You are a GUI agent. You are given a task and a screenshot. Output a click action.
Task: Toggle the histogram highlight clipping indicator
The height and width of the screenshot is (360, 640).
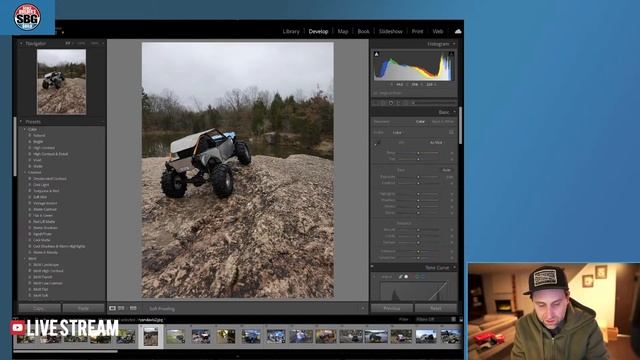pos(451,54)
